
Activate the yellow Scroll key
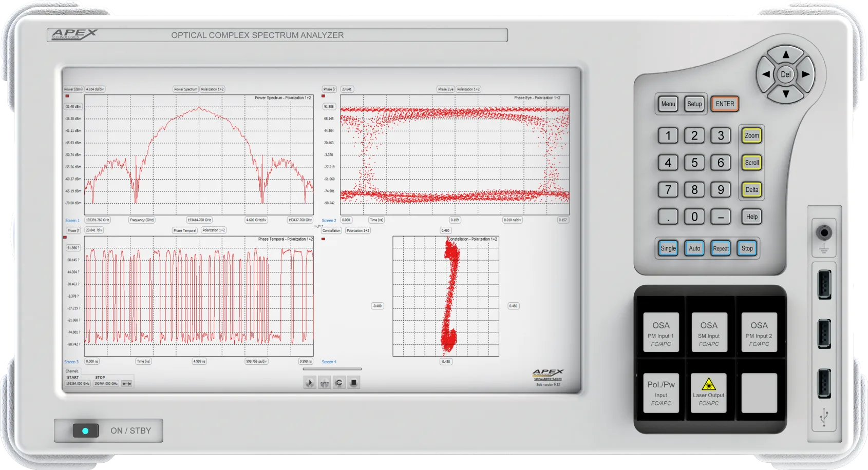[x=752, y=163]
